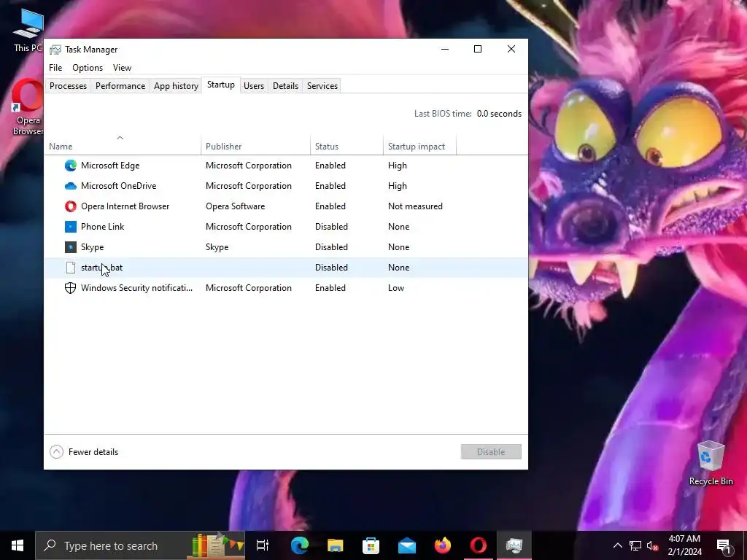Click the Task Manager taskbar button
The image size is (747, 560).
click(x=514, y=545)
